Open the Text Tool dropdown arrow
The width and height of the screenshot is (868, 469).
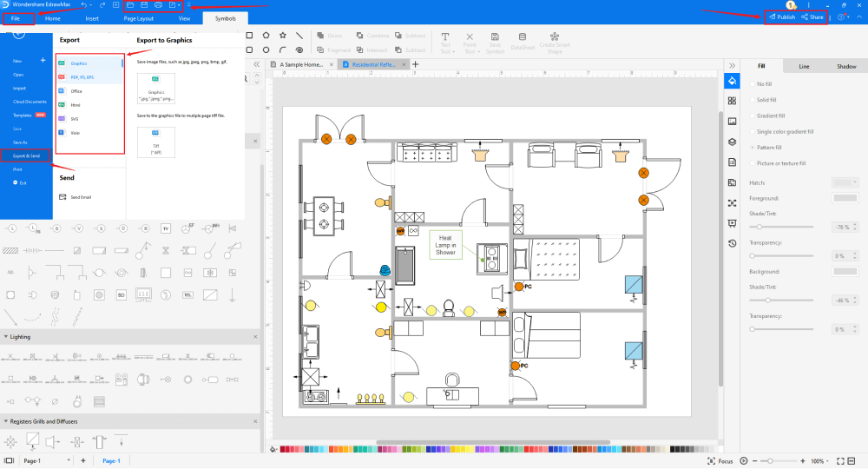coord(453,52)
